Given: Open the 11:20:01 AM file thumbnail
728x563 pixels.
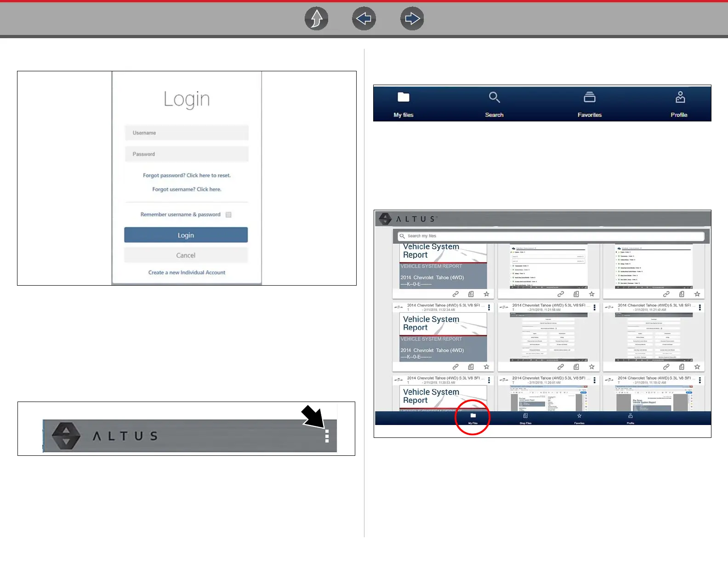Looking at the screenshot, I should coord(548,398).
